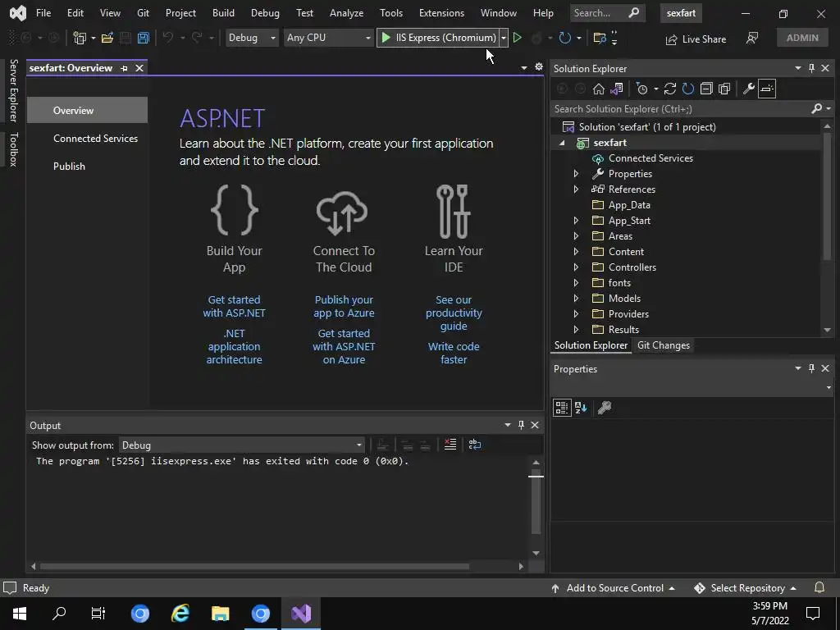
Task: Click Add to Source Control in status bar
Action: [613, 587]
